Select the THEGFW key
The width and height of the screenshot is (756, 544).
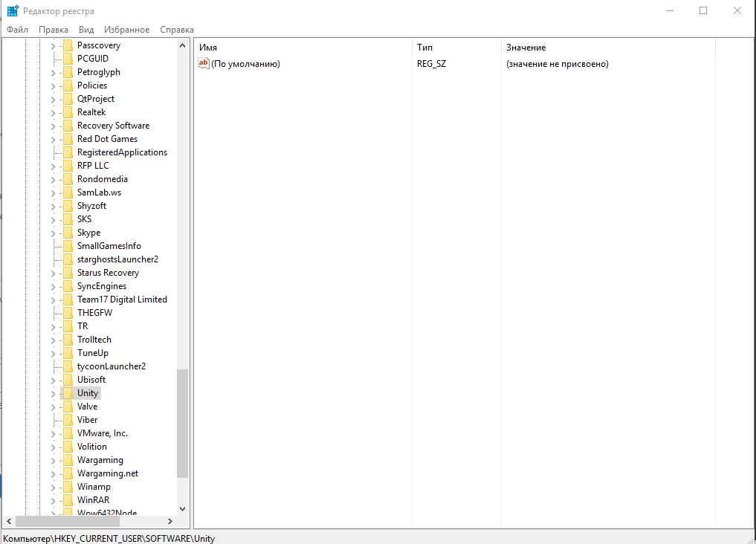pyautogui.click(x=94, y=313)
